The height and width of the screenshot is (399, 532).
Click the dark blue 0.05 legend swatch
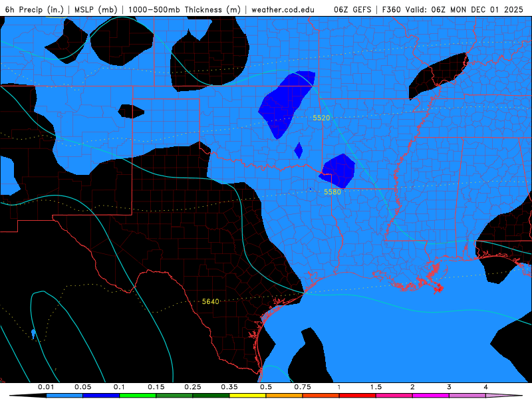101,396
